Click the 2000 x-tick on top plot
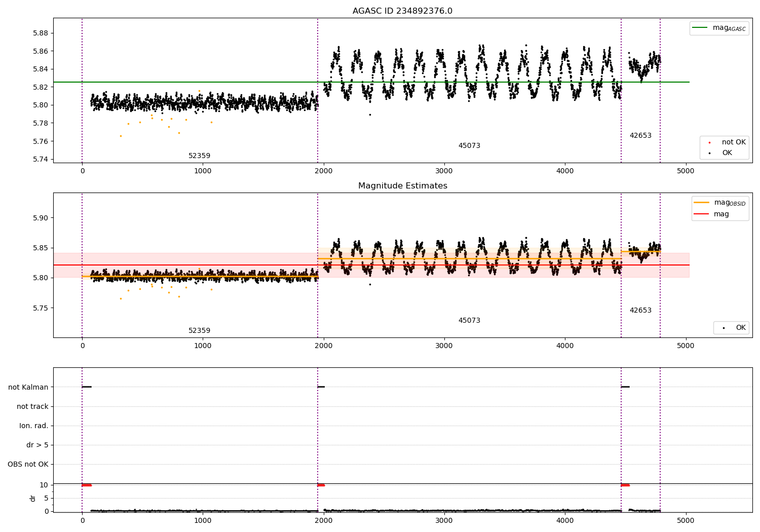The height and width of the screenshot is (532, 760). click(x=323, y=171)
